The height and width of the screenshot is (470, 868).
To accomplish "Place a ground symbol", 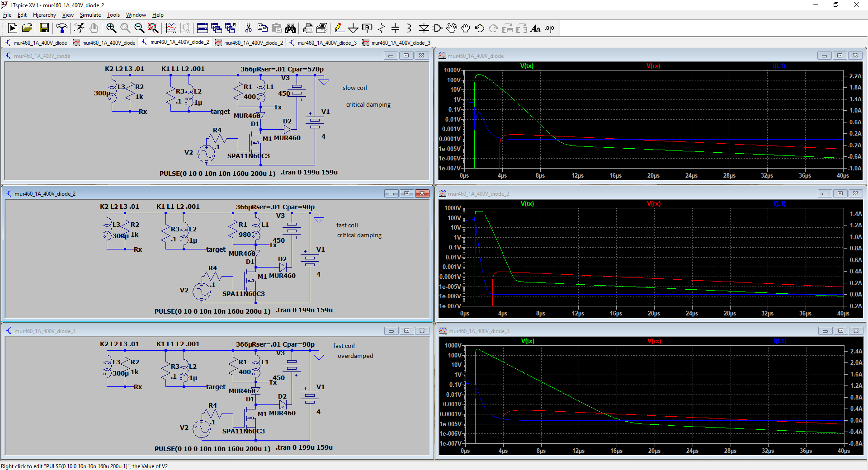I will 353,28.
